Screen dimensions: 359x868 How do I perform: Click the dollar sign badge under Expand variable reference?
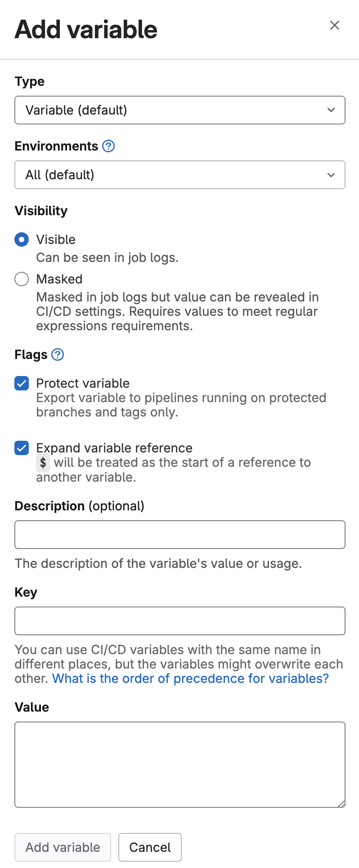43,462
